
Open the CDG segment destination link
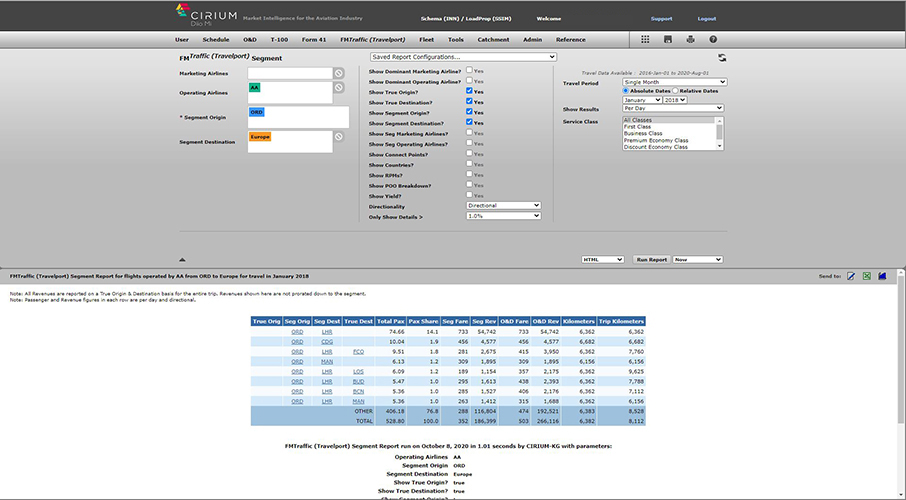tap(327, 342)
